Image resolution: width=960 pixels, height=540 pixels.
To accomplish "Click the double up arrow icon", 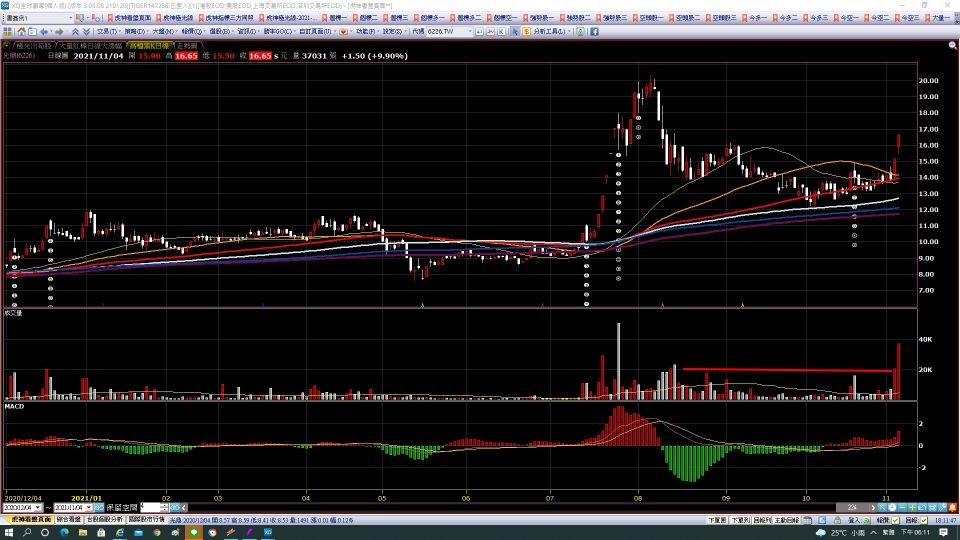I will 76,32.
